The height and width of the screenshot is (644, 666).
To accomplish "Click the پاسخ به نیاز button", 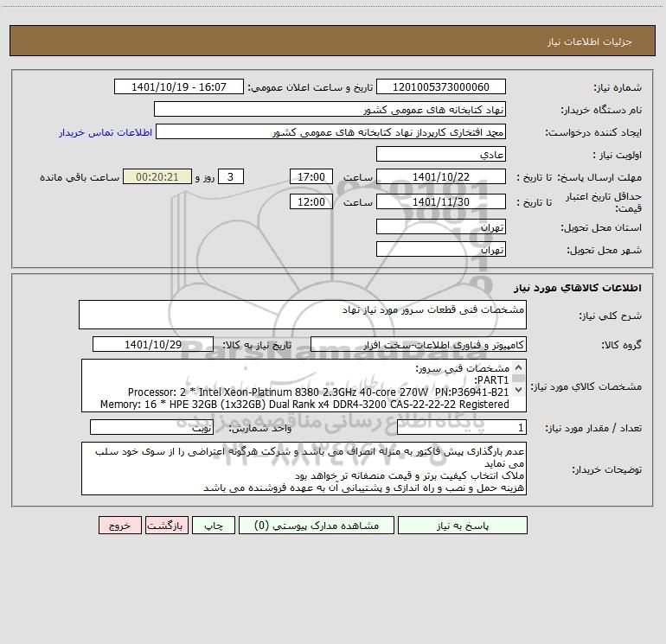I will (463, 526).
